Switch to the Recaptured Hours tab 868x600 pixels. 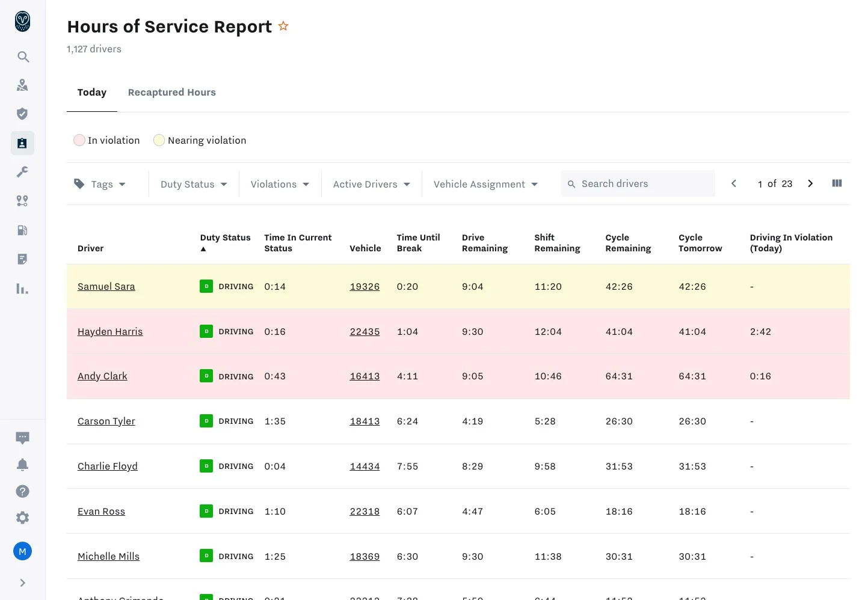click(171, 93)
